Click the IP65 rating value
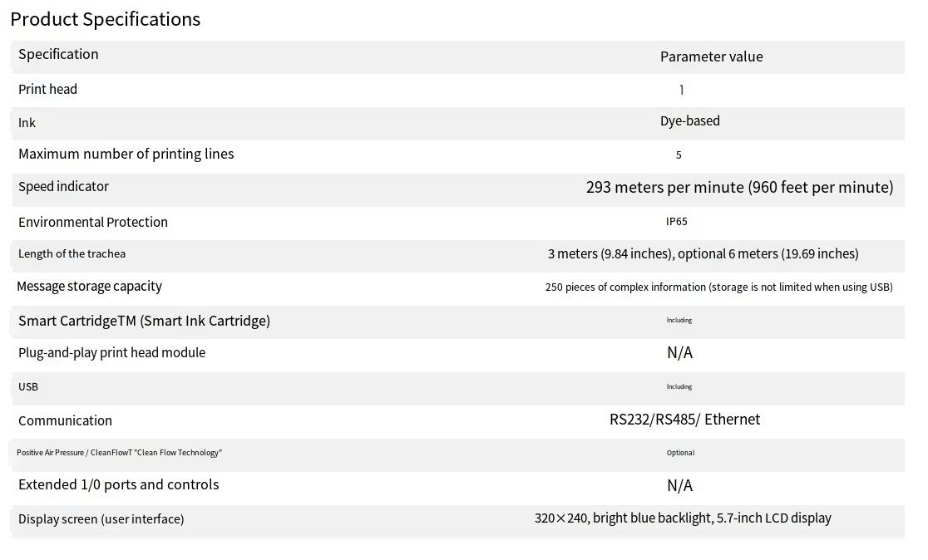928x560 pixels. point(676,221)
